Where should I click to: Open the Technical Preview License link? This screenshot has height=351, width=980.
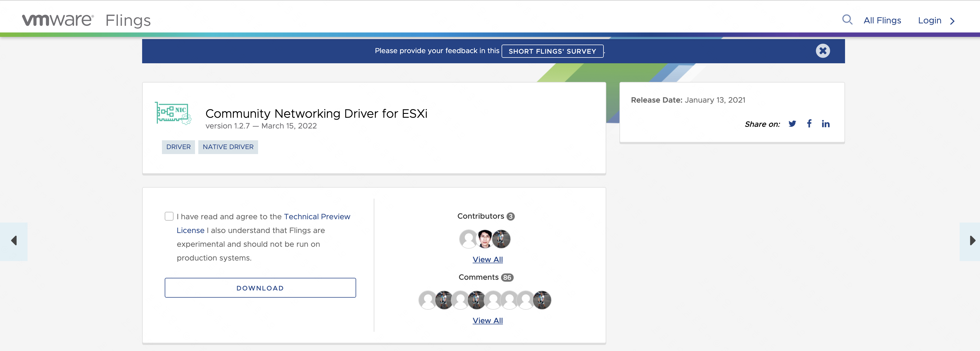click(263, 223)
